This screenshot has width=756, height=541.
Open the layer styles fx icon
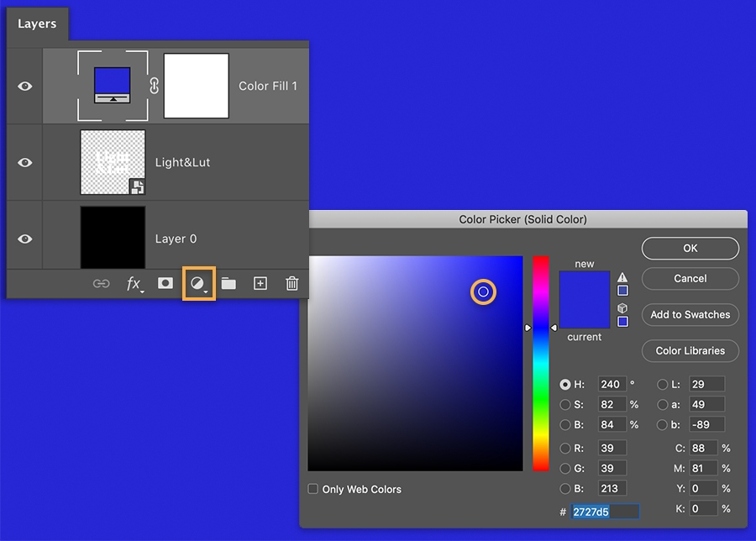[x=134, y=284]
